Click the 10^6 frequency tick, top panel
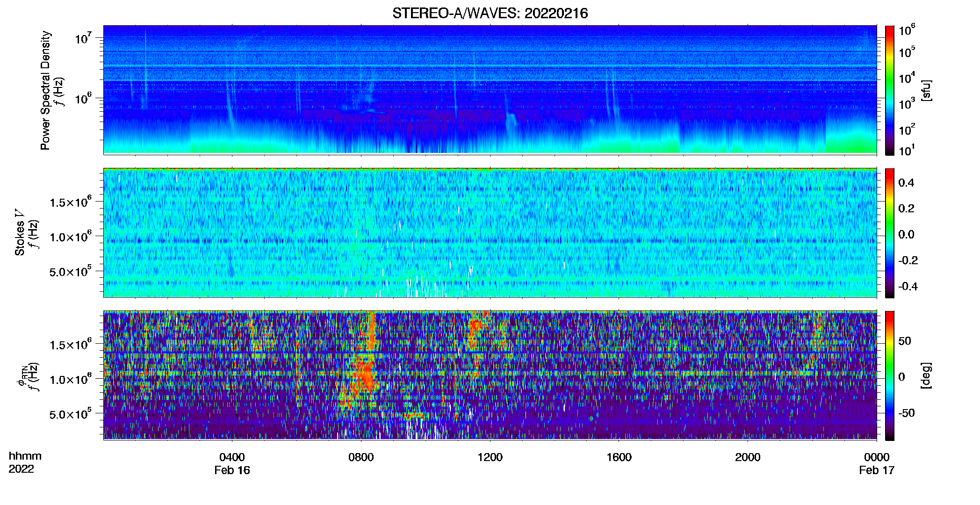This screenshot has height=505, width=980. pos(83,99)
